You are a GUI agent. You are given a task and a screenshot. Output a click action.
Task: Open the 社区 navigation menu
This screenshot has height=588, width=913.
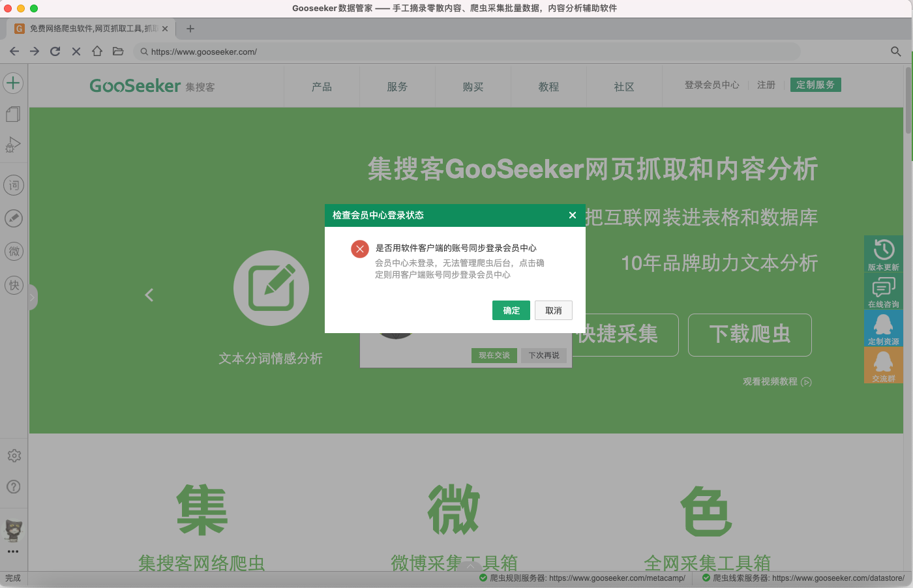624,87
